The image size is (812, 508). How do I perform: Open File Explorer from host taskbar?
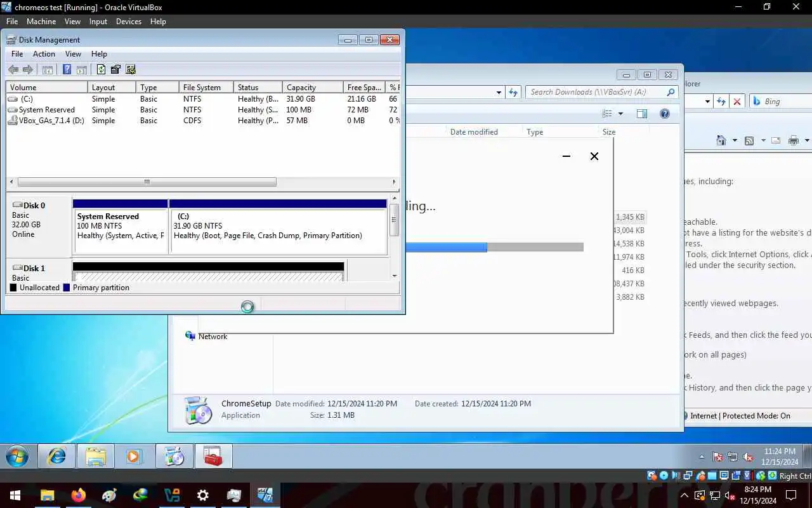point(48,495)
